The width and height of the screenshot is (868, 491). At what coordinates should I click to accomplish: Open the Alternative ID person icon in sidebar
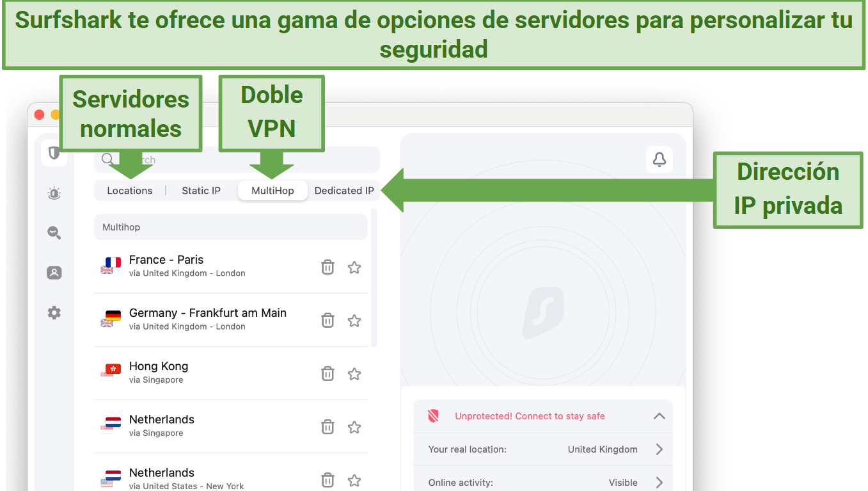tap(54, 273)
